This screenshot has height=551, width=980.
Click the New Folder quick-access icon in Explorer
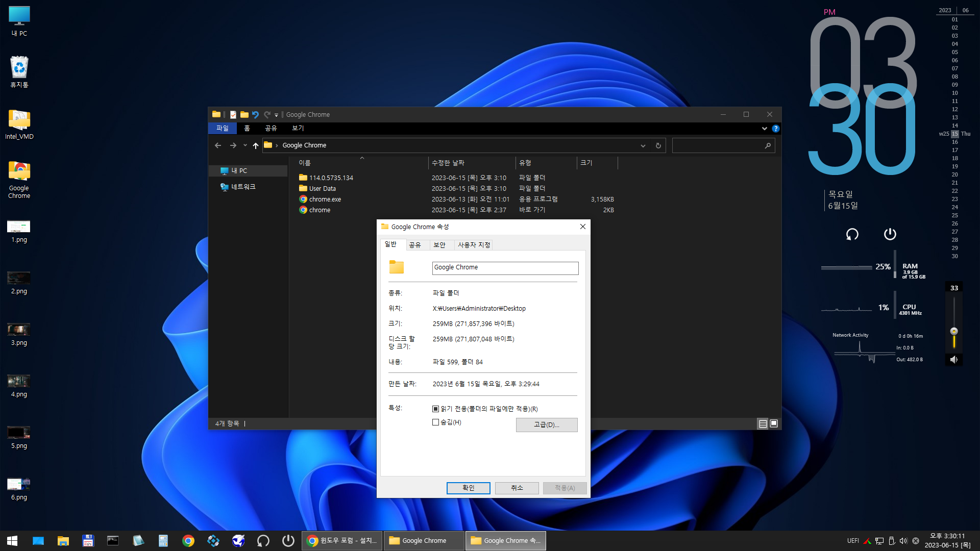(244, 115)
